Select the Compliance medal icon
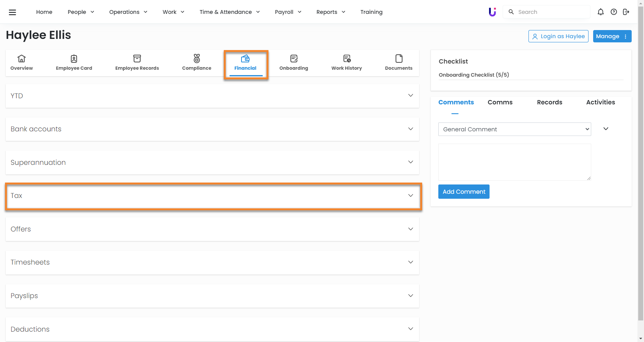This screenshot has height=342, width=644. click(x=196, y=59)
